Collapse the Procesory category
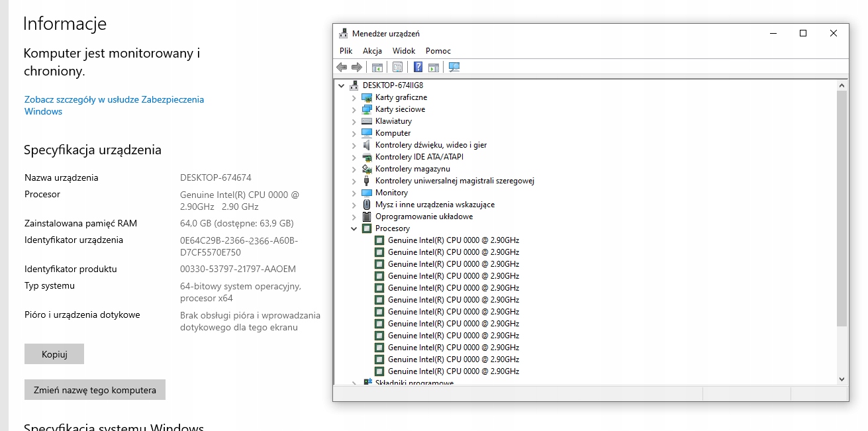Image resolution: width=868 pixels, height=431 pixels. point(354,228)
